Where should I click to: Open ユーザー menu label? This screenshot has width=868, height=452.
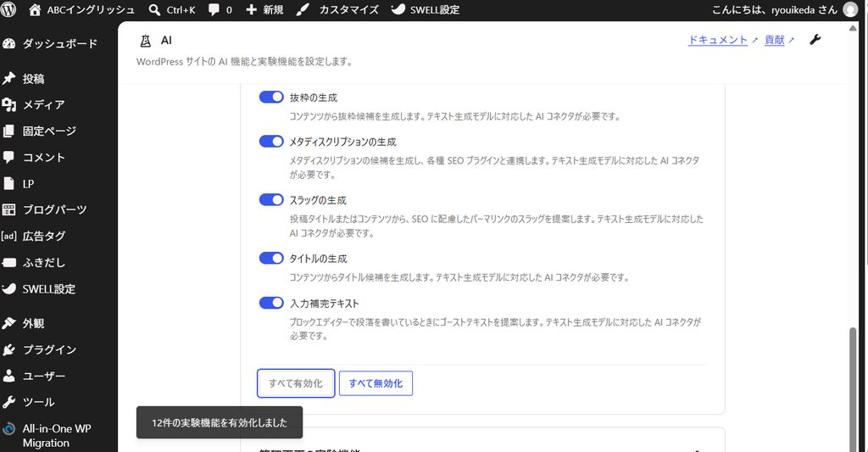click(44, 377)
